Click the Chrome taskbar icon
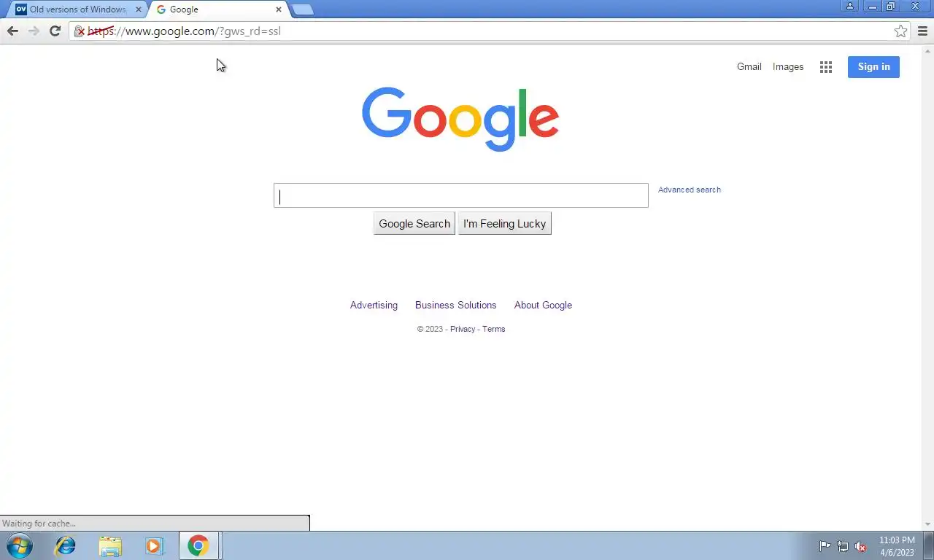Screen dimensions: 934x560 [x=198, y=545]
